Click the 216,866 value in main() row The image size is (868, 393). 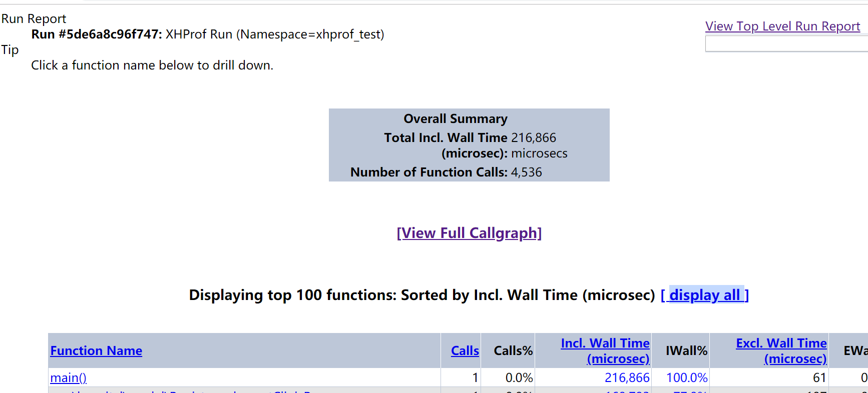click(627, 377)
